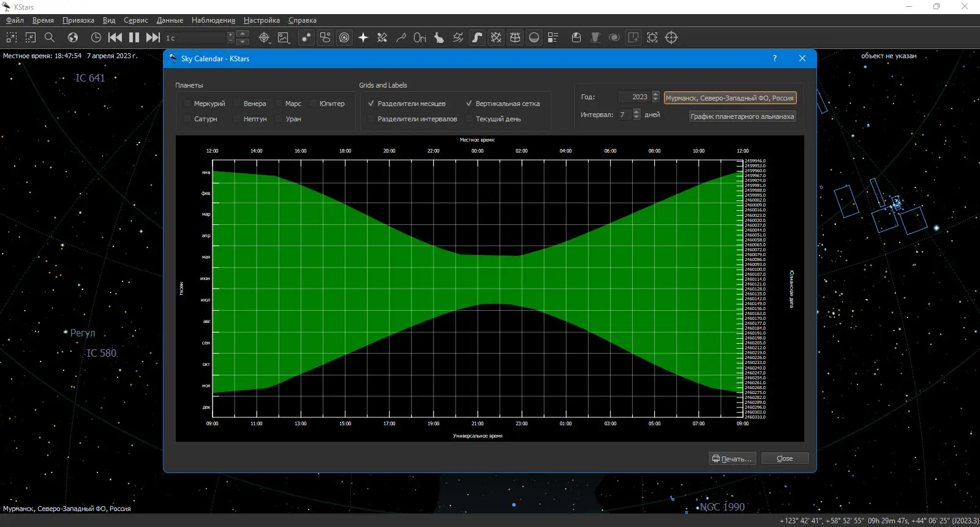The width and height of the screenshot is (980, 527).
Task: Enable the Меркурий planet checkbox
Action: pos(188,104)
